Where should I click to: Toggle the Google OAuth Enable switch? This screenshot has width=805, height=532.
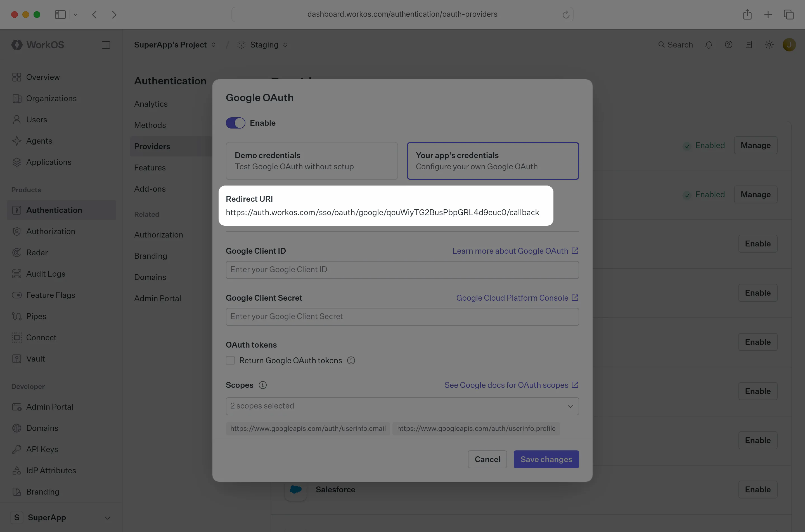[x=236, y=123]
